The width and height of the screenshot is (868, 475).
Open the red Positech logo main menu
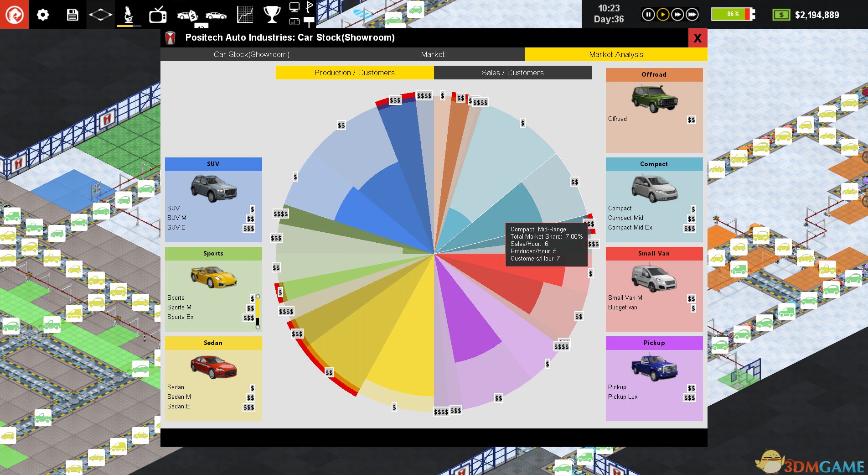(14, 14)
